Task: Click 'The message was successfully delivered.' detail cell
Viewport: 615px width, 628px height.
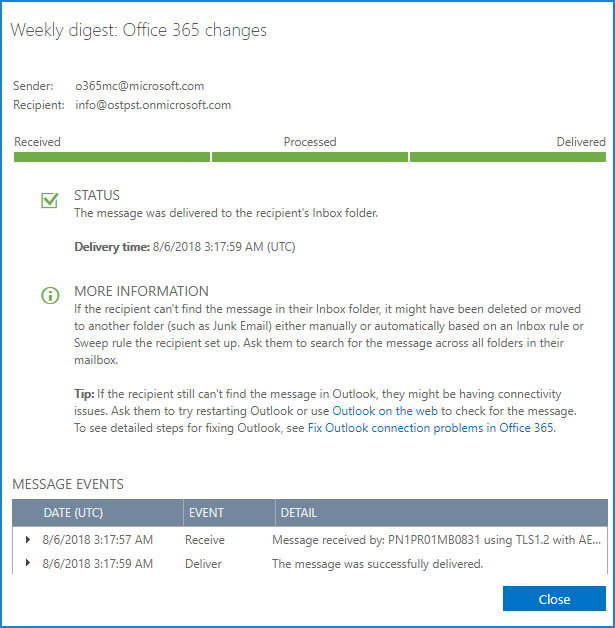Action: click(x=378, y=564)
